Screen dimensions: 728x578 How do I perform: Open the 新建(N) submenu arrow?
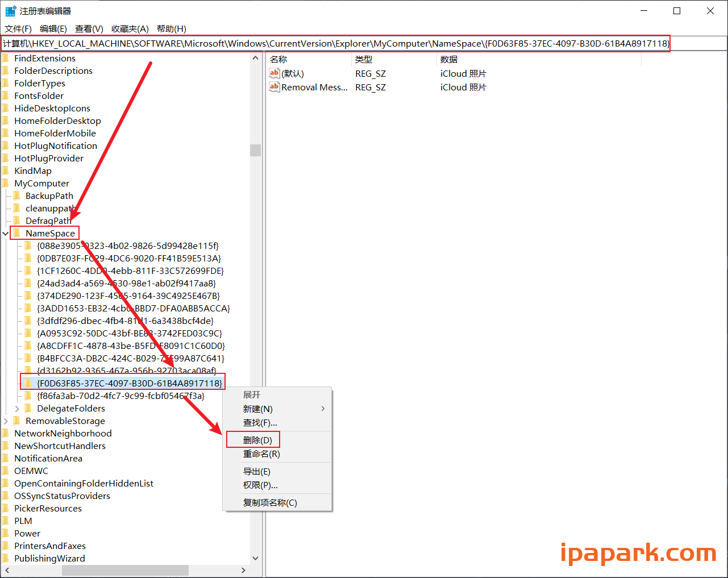(x=323, y=409)
